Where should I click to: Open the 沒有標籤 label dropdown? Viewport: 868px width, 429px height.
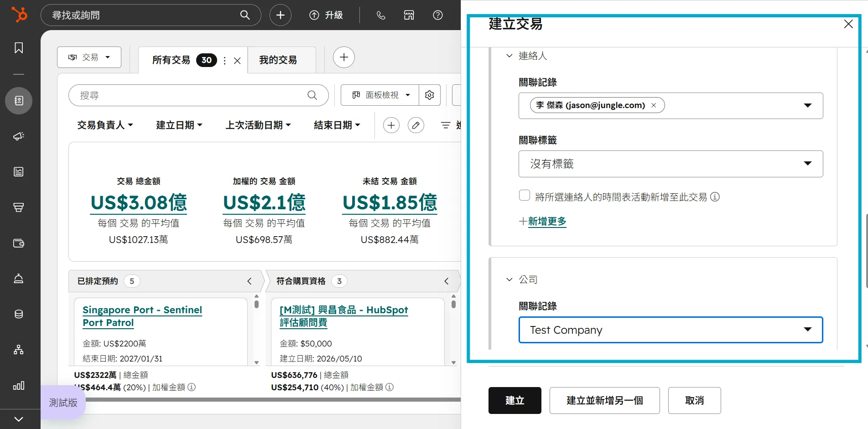(x=670, y=164)
